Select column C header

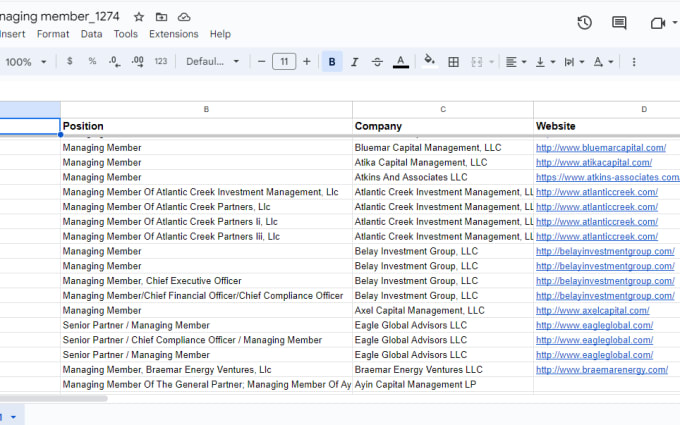pyautogui.click(x=443, y=109)
